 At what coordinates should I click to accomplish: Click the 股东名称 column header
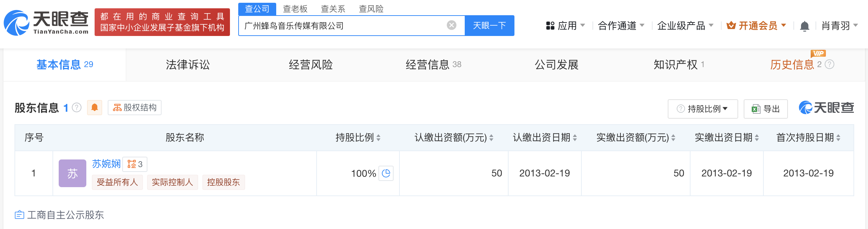(185, 138)
